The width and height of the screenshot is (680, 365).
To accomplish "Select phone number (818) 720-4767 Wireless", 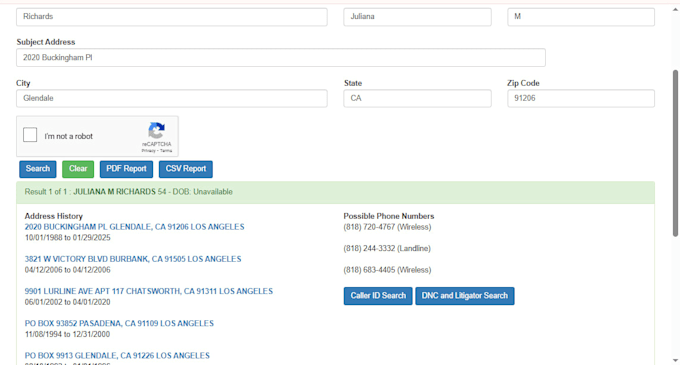I will pos(387,227).
